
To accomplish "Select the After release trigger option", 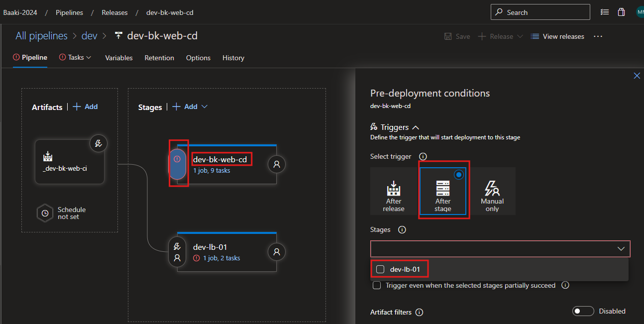I will (x=394, y=191).
